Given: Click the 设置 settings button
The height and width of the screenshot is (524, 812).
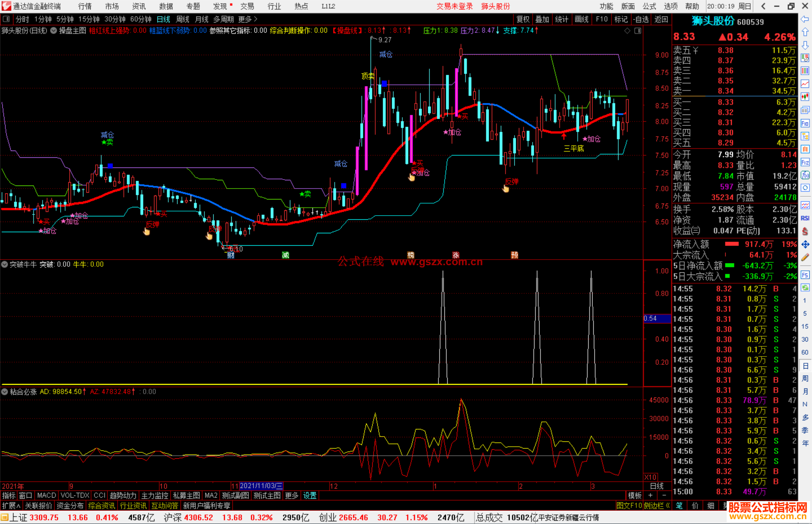Looking at the screenshot, I should click(310, 495).
